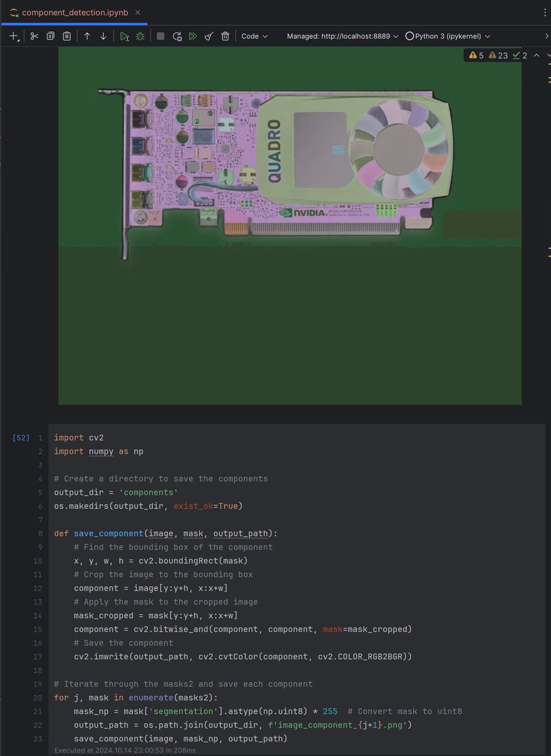
Task: Copy the selected cell
Action: 50,37
